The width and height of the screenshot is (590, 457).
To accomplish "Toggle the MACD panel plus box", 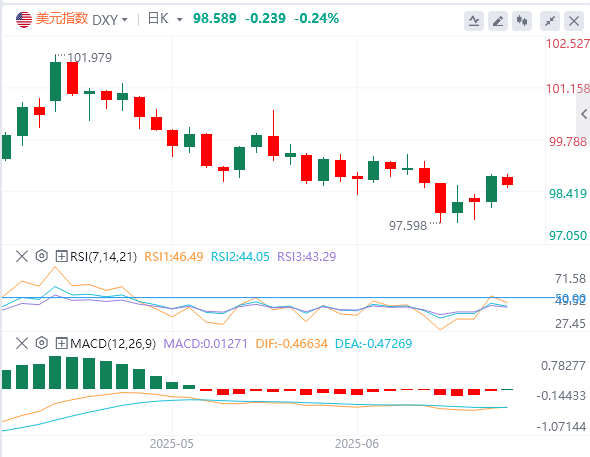I will pyautogui.click(x=61, y=343).
